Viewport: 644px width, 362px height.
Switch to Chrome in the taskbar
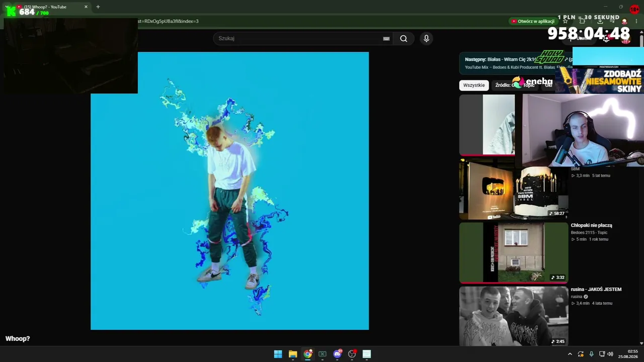[x=308, y=354]
